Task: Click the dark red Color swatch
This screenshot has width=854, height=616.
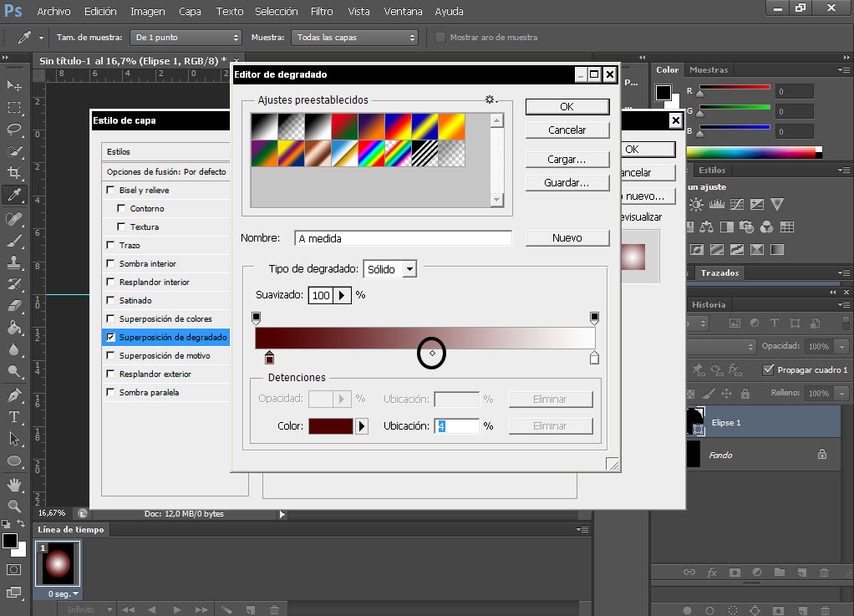Action: pyautogui.click(x=331, y=426)
